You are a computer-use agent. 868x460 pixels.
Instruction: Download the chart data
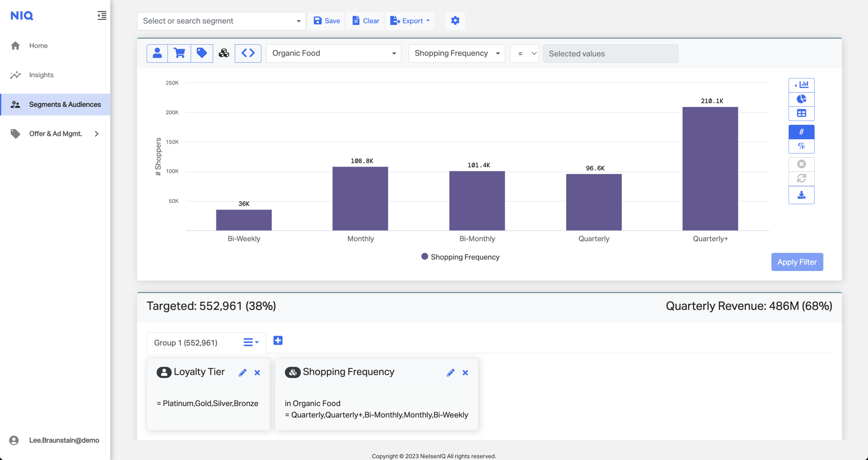pos(801,196)
